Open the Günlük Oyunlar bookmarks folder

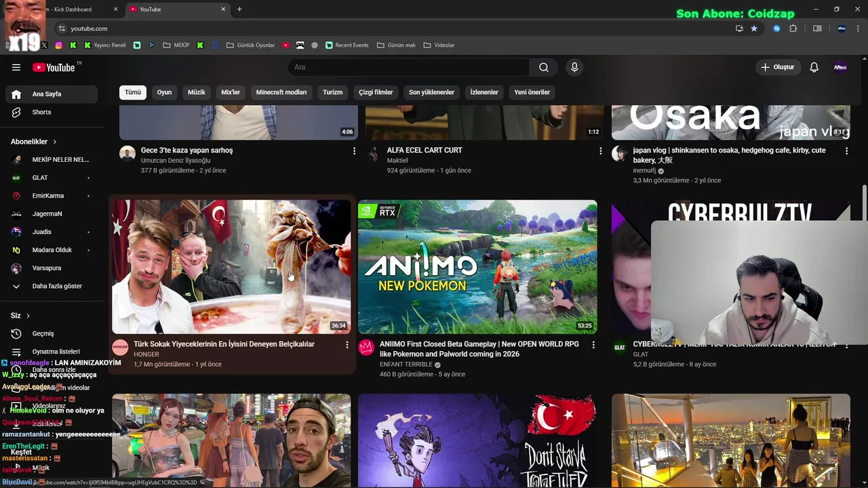[x=250, y=45]
